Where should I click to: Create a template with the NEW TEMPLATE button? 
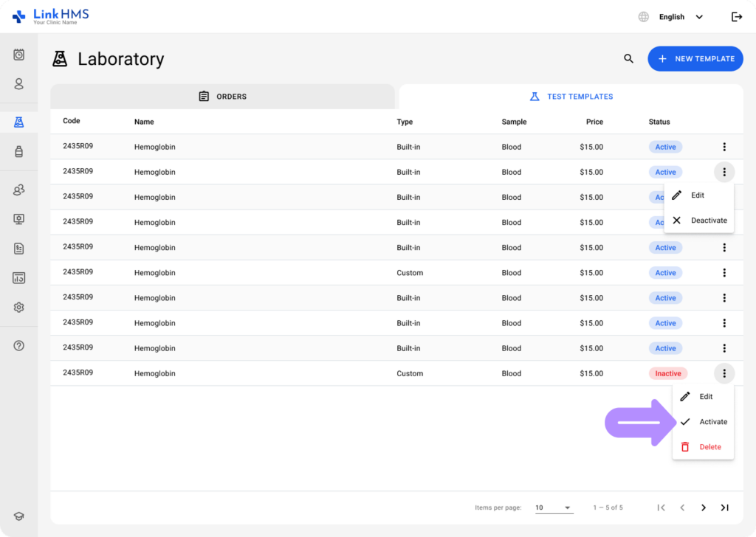click(695, 58)
